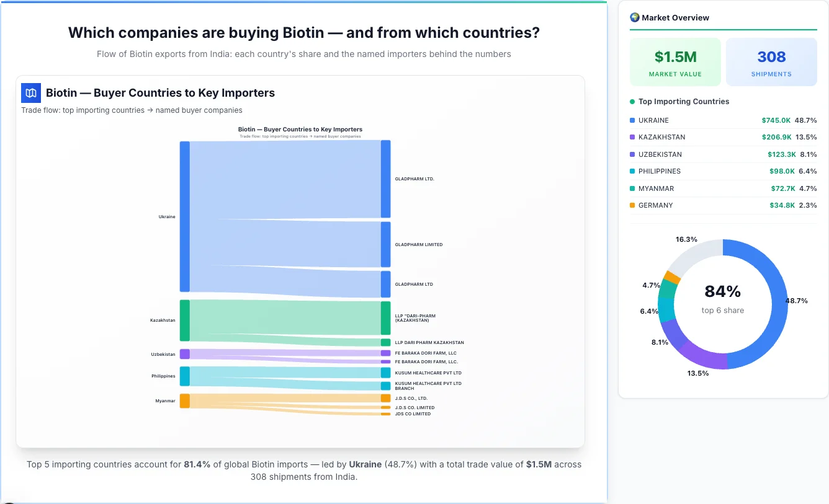Select the $1.5M Market Value card
The image size is (829, 504).
[x=675, y=61]
